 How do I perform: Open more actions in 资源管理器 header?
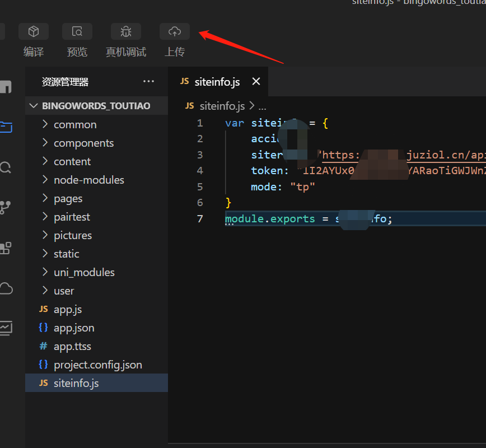pyautogui.click(x=148, y=82)
